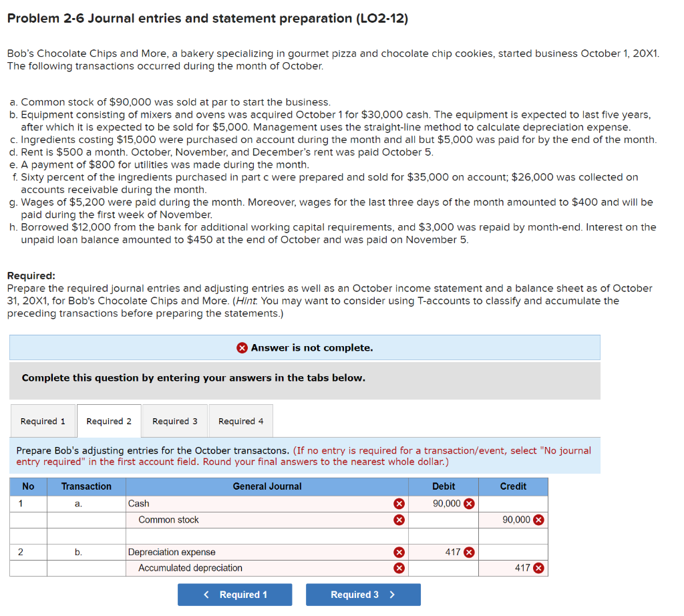Open the Required 1 tab
Image resolution: width=684 pixels, height=616 pixels.
pos(43,421)
